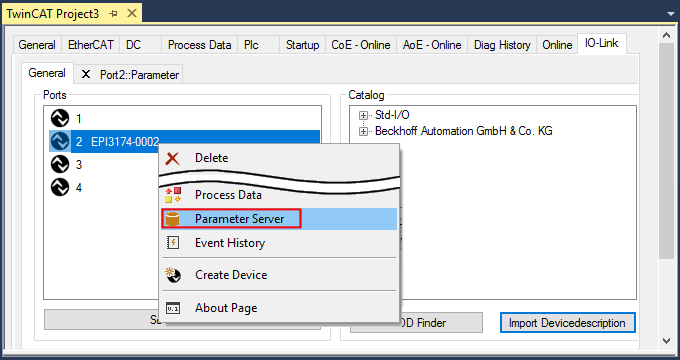
Task: Click the red Delete X icon
Action: pos(173,158)
